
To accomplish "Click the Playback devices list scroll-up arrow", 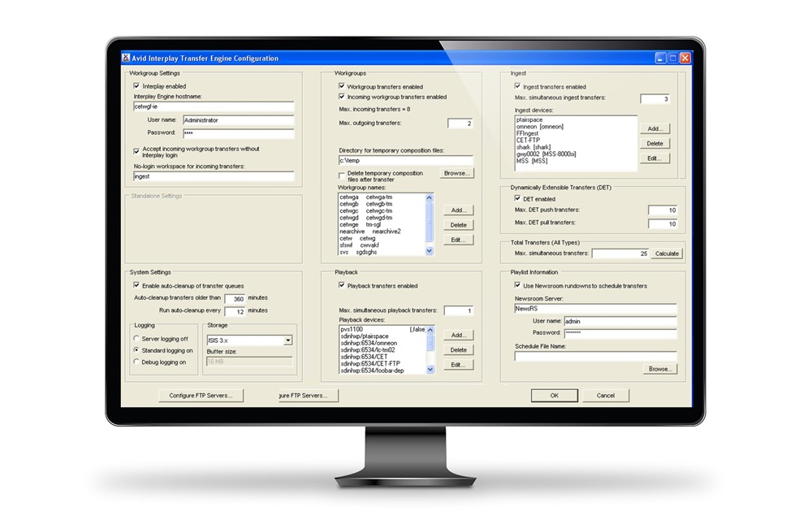I will pyautogui.click(x=430, y=329).
